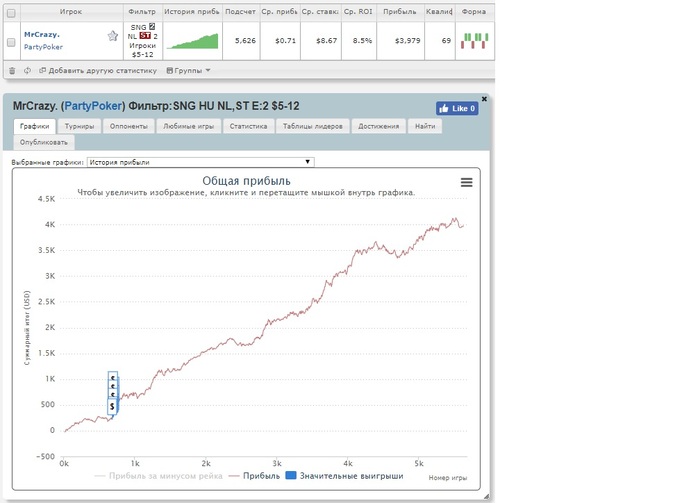Switch to the Графики tab

34,126
